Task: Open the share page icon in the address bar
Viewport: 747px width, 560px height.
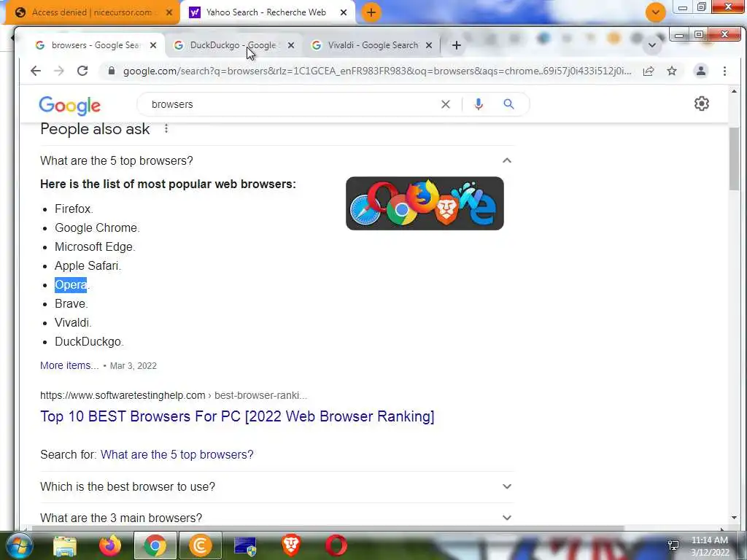Action: (x=649, y=71)
